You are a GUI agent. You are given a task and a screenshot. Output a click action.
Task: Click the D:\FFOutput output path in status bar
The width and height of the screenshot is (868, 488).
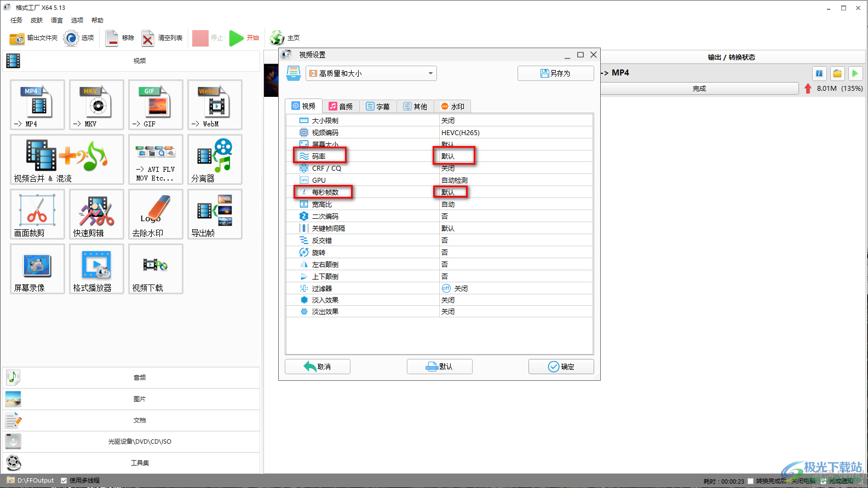point(36,480)
